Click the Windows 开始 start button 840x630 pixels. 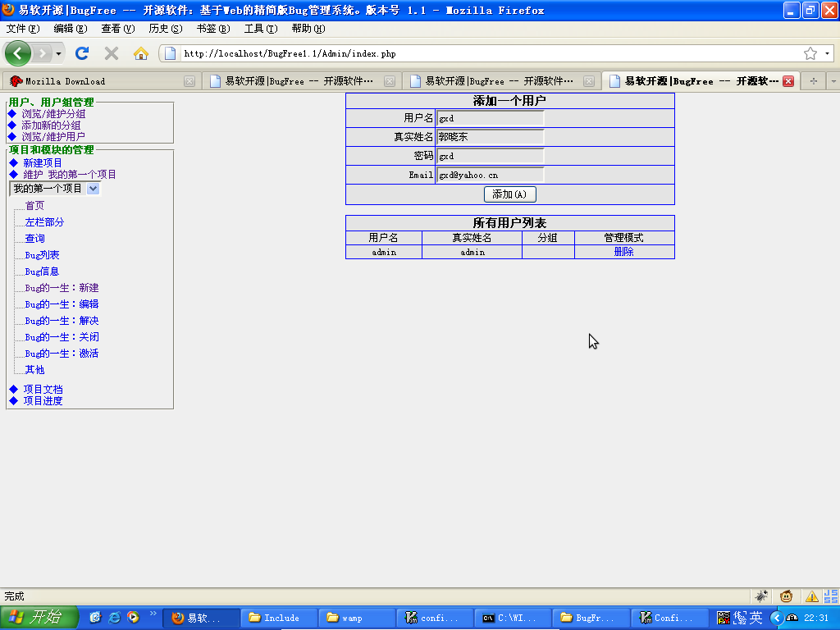39,618
